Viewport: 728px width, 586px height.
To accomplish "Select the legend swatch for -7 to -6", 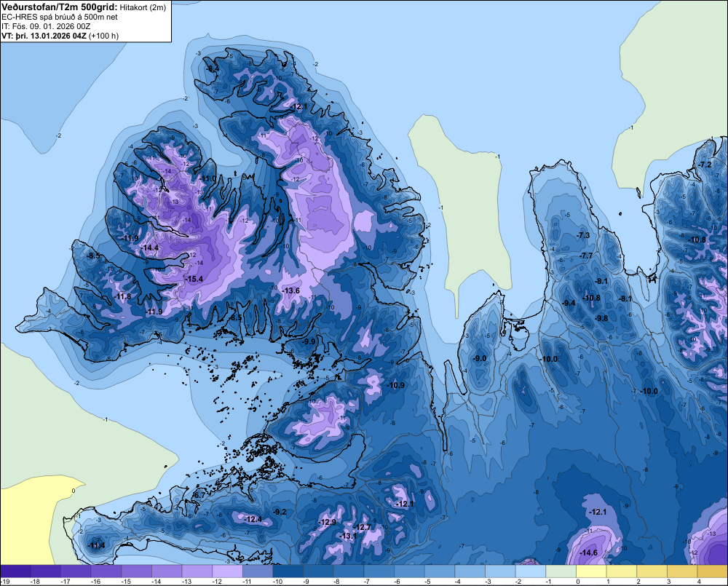I will (379, 571).
